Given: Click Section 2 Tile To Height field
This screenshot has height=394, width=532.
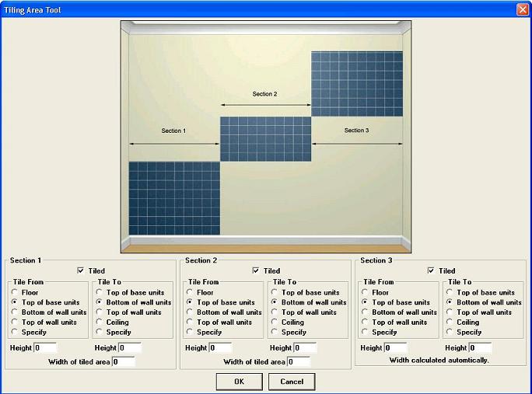Looking at the screenshot, I should pos(305,348).
